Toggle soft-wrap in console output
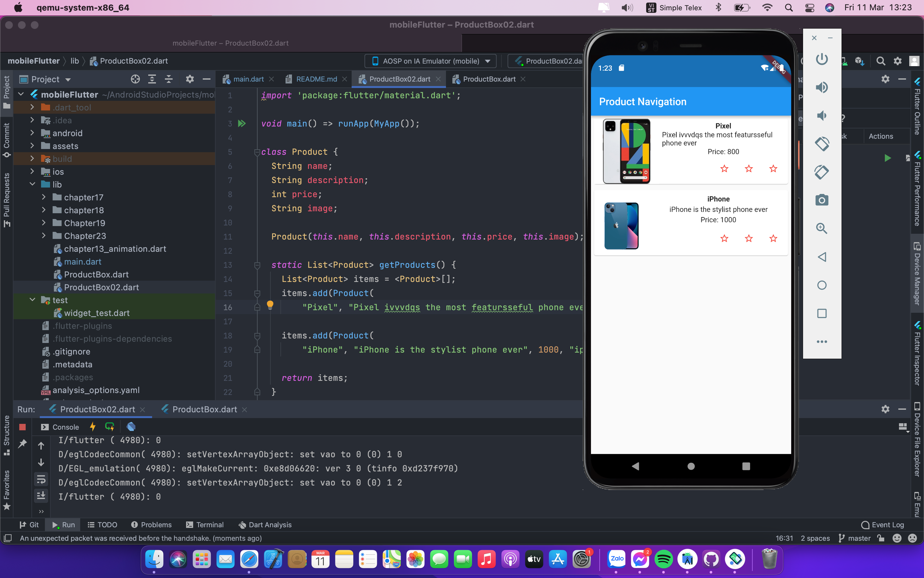The image size is (924, 578). pyautogui.click(x=41, y=479)
